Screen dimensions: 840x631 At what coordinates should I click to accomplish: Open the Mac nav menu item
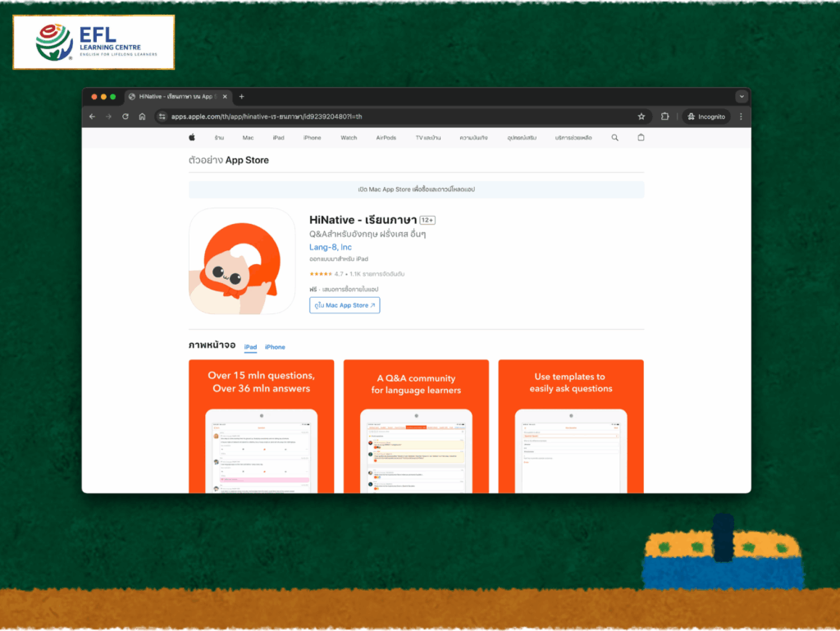(x=248, y=138)
